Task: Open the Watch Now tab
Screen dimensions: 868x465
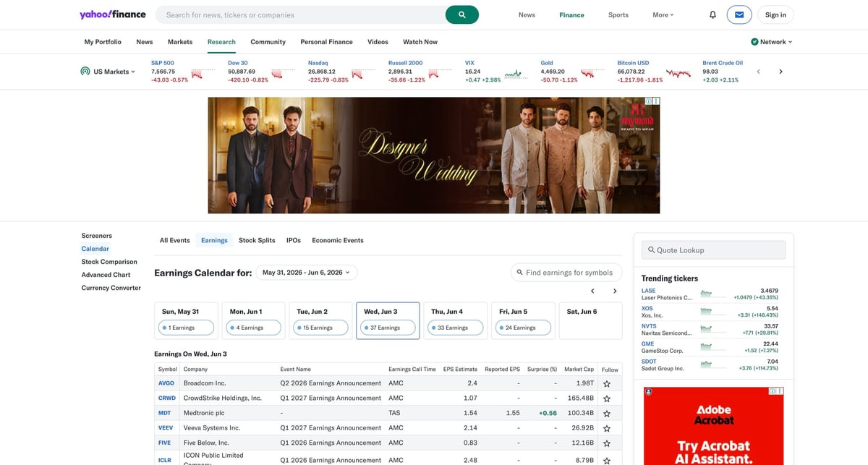Action: click(x=420, y=42)
